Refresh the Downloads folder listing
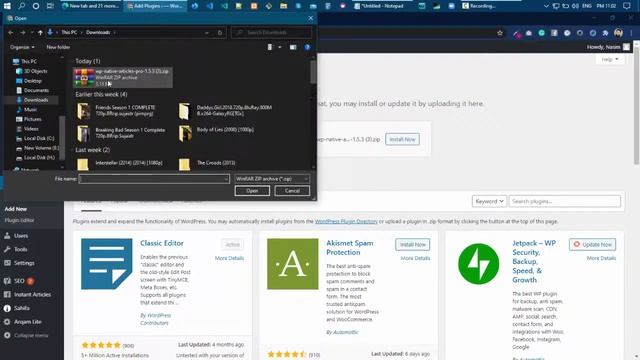The width and height of the screenshot is (640, 360). tap(220, 32)
